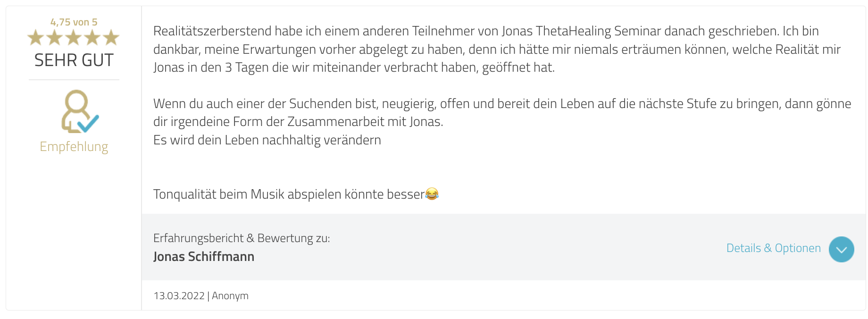This screenshot has width=868, height=319.
Task: Open the Details & Optionen link
Action: (x=773, y=248)
